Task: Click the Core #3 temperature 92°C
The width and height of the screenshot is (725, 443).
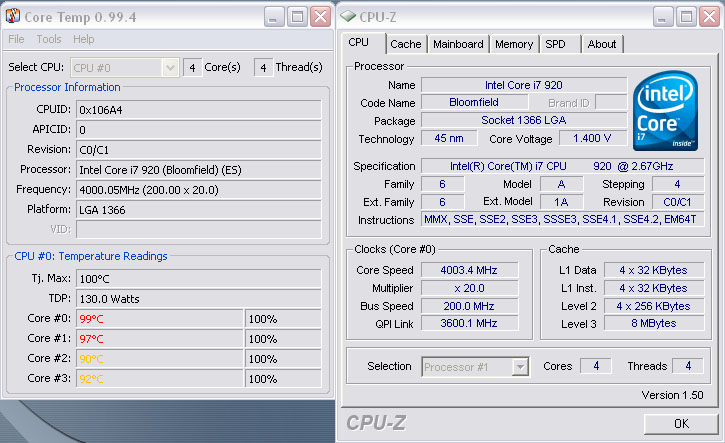Action: [x=160, y=379]
